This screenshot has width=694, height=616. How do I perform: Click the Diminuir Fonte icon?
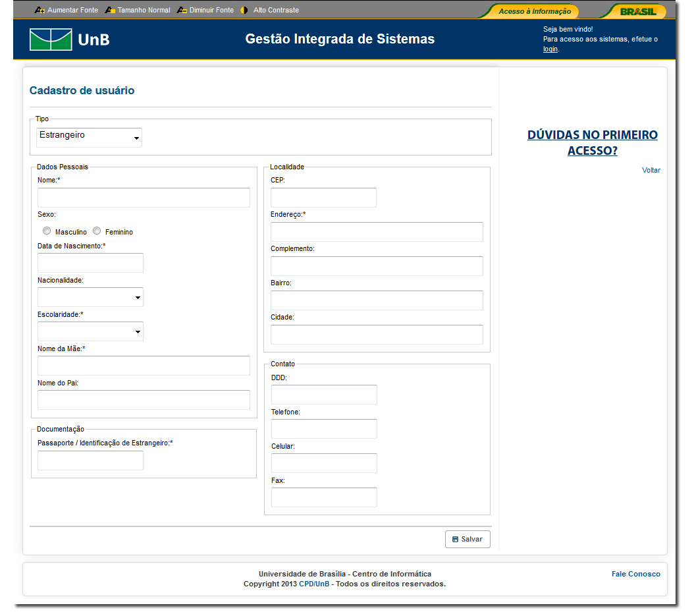coord(182,10)
